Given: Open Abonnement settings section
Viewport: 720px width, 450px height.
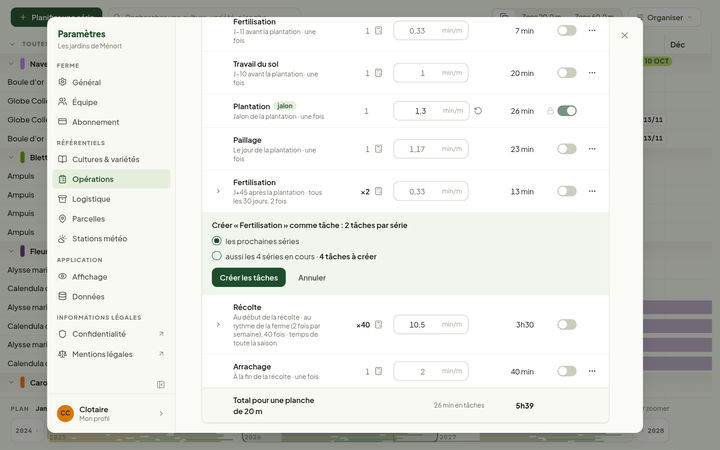Looking at the screenshot, I should click(111, 122).
